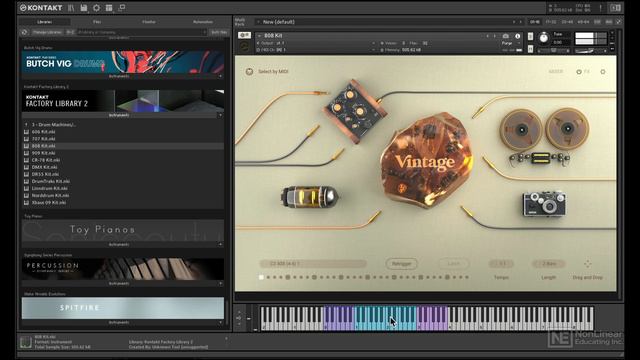The height and width of the screenshot is (360, 640).
Task: Open Instruments dropdown under Toy Pianos
Action: (122, 244)
